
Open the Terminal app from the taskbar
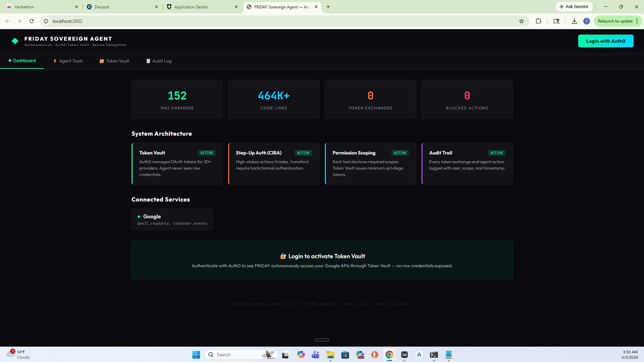[434, 355]
